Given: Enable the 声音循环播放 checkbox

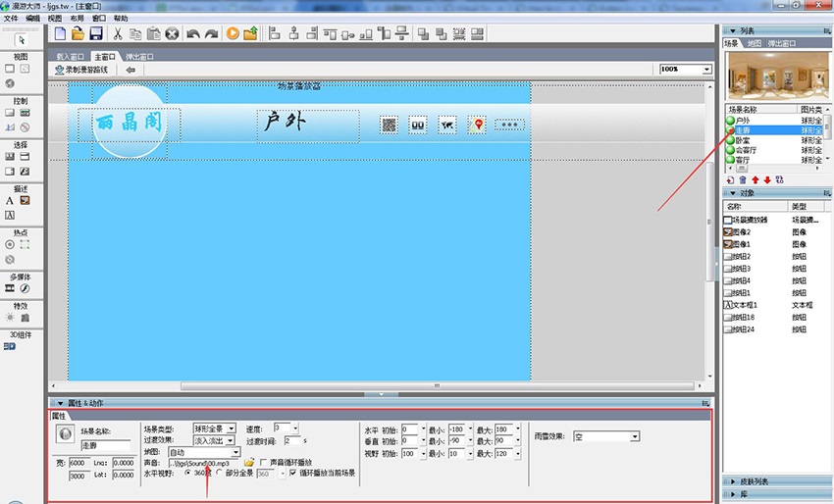Looking at the screenshot, I should point(263,462).
